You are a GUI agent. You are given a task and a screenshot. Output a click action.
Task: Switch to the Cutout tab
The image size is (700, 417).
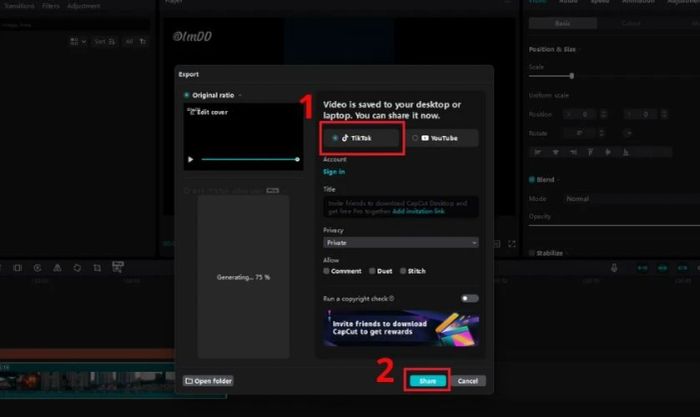[631, 23]
